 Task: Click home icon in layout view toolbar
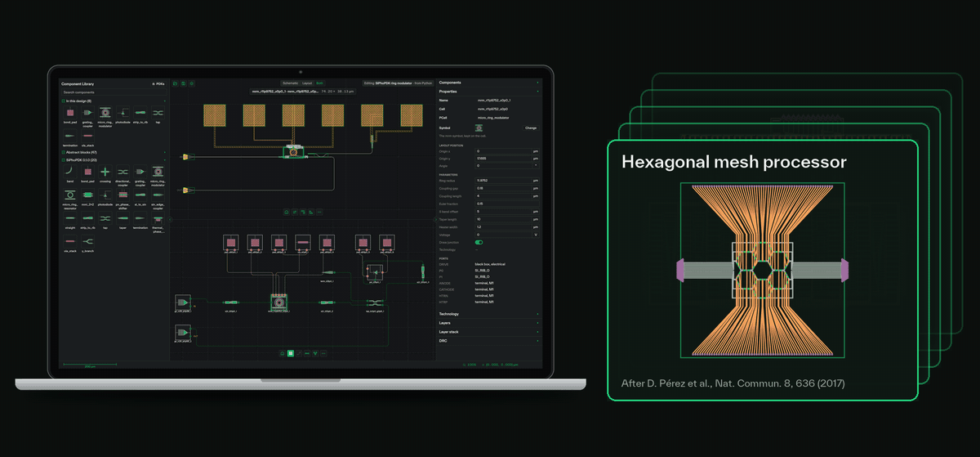[x=287, y=213]
